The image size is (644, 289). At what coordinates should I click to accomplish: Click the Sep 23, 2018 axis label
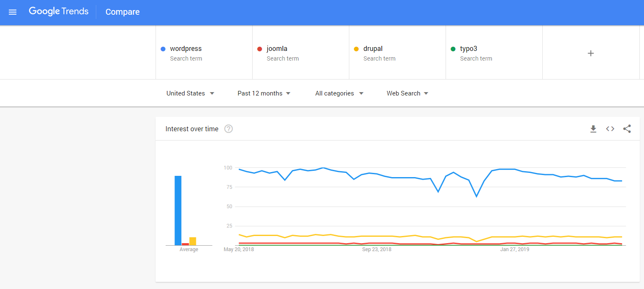point(377,249)
